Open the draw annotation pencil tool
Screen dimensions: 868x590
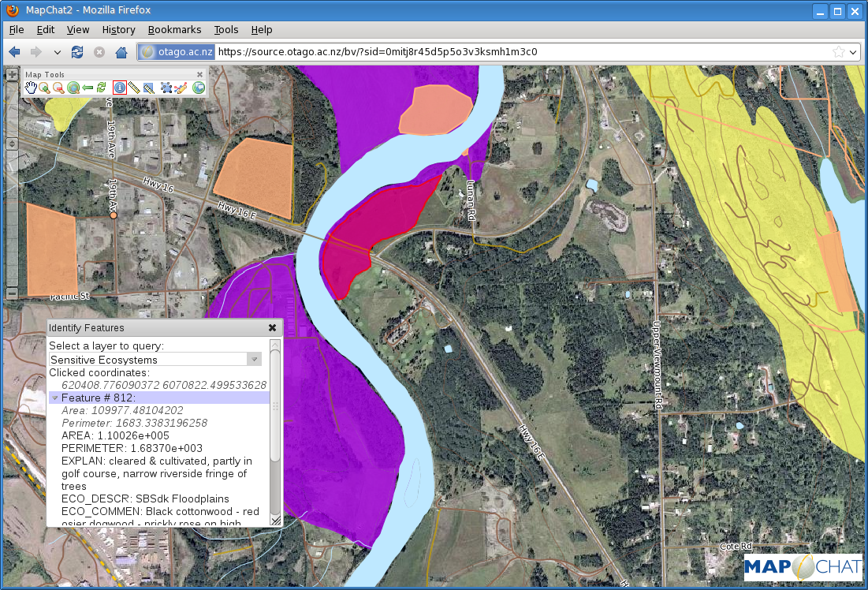click(x=181, y=88)
